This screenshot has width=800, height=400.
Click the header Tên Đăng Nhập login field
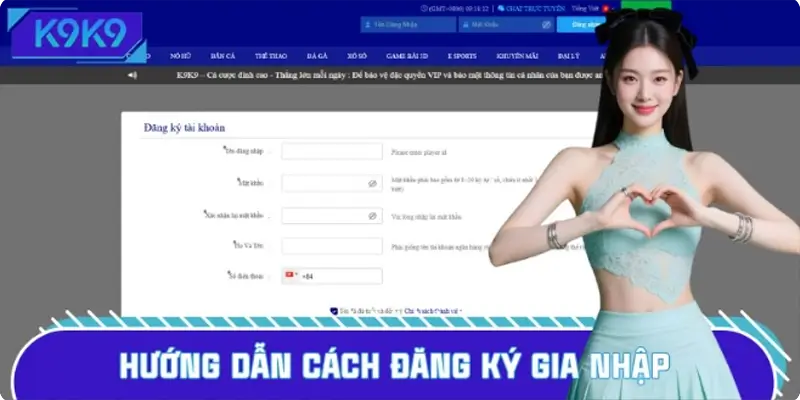tap(408, 24)
